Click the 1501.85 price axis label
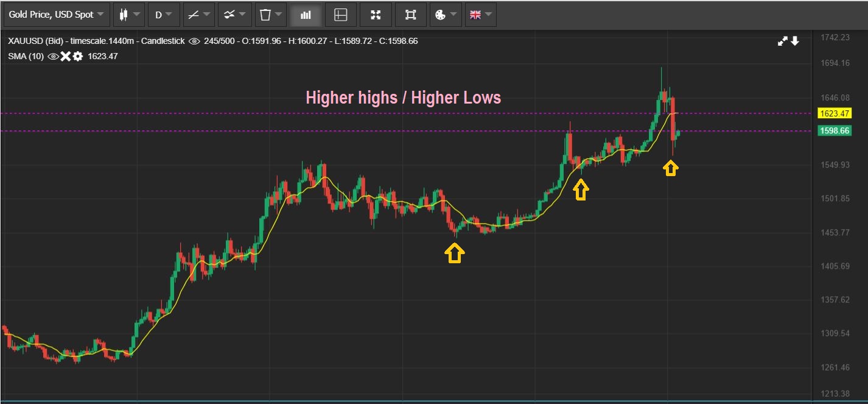Screen dimensions: 868x404 point(835,198)
